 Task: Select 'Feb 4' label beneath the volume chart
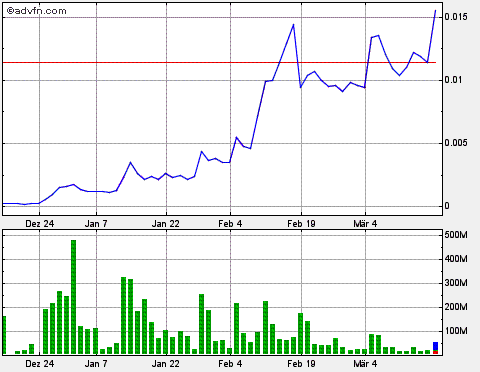[230, 363]
